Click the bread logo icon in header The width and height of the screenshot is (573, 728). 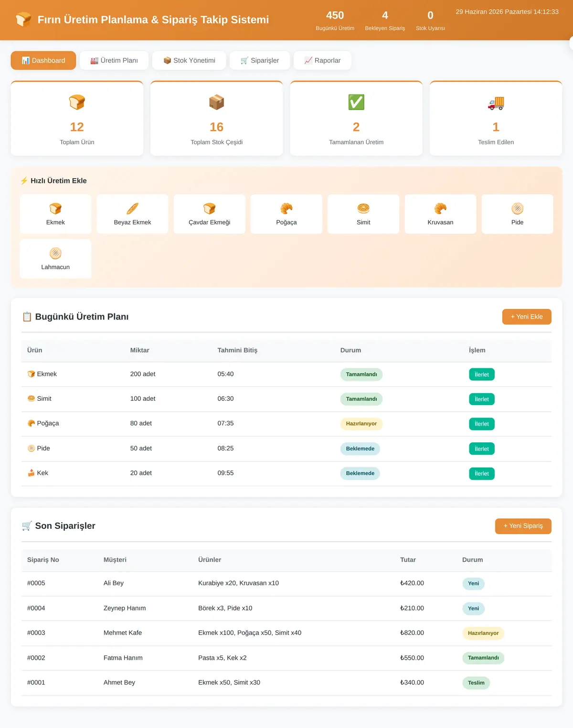click(x=23, y=20)
